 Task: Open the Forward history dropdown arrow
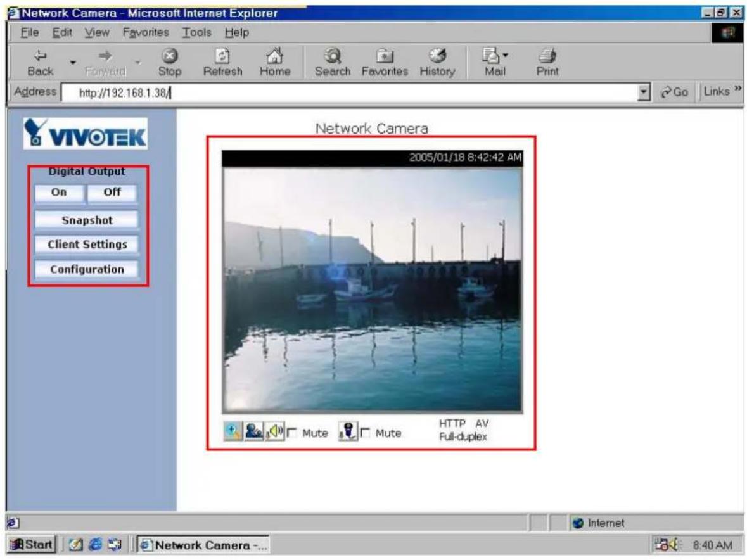click(x=138, y=62)
